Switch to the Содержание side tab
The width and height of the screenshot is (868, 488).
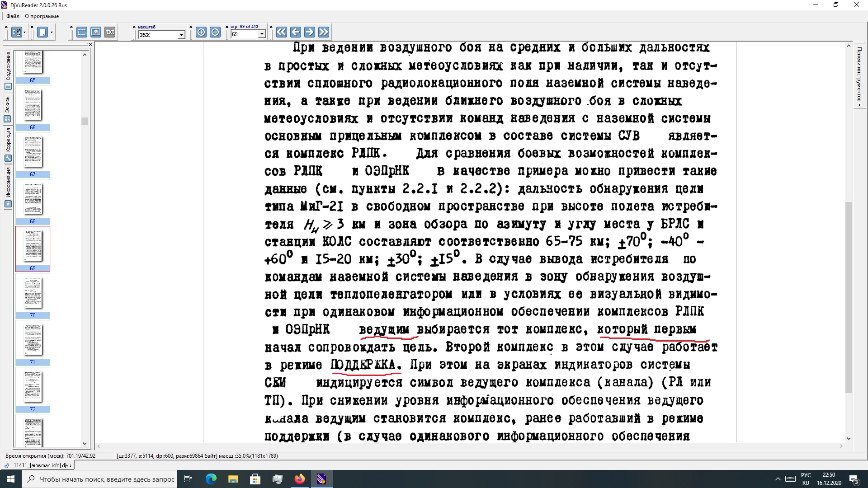8,70
